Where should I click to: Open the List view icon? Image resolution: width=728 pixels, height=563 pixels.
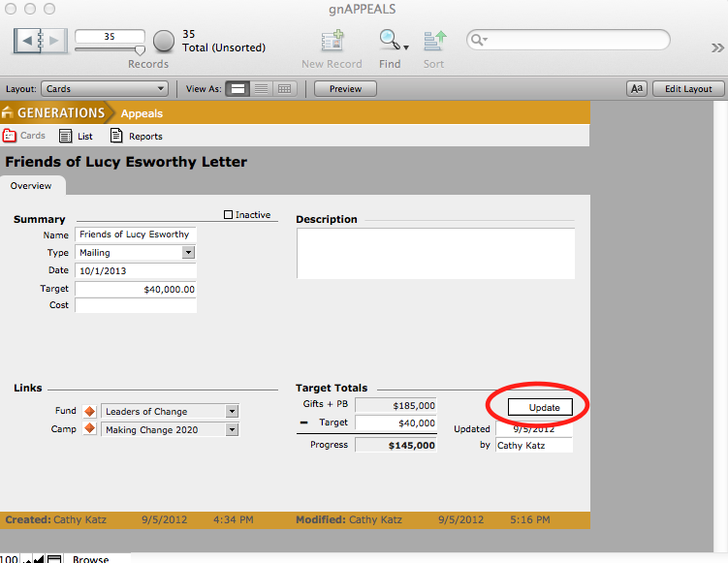click(x=66, y=137)
